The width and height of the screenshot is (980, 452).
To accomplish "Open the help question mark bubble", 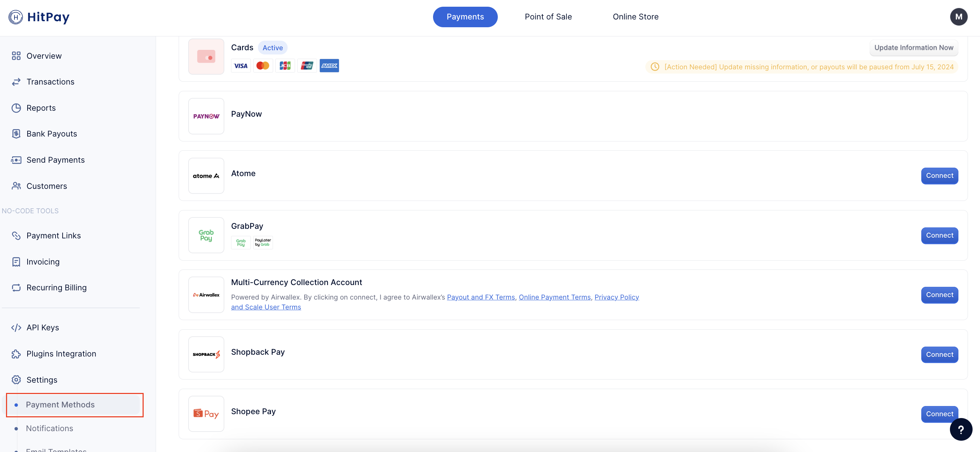I will [x=961, y=429].
